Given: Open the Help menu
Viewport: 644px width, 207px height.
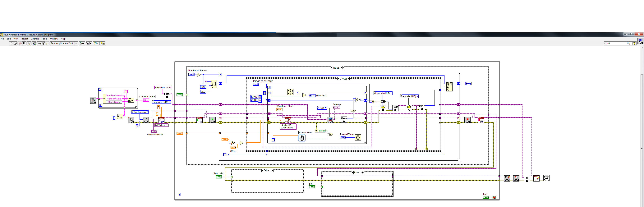Looking at the screenshot, I should [x=63, y=39].
